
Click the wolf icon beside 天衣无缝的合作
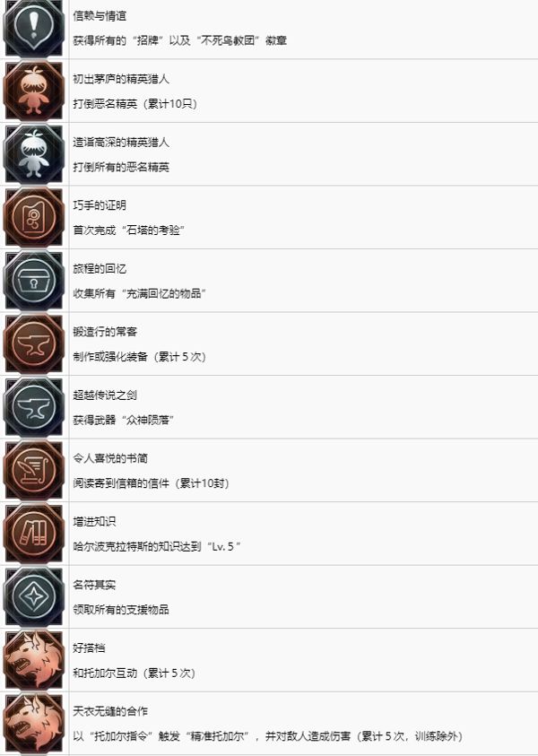point(34,723)
